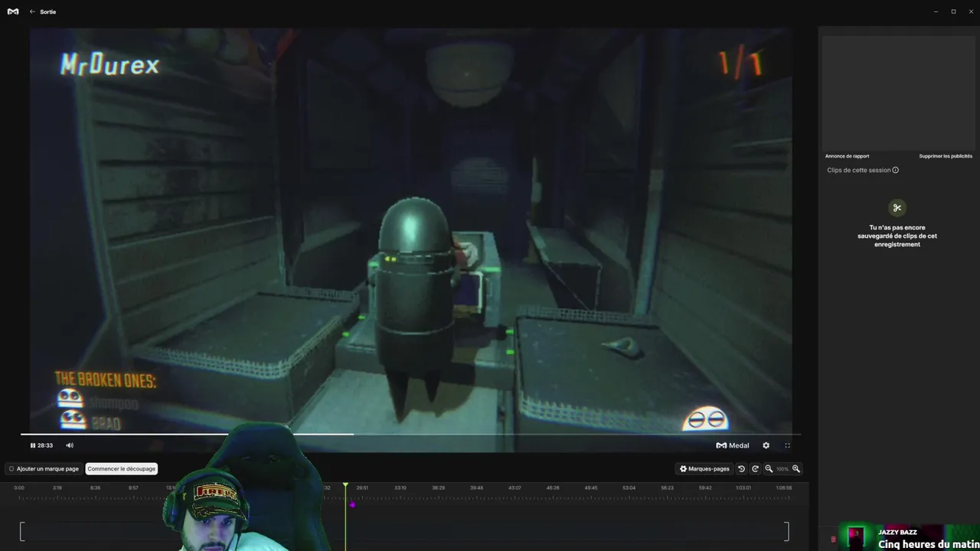Mute the video volume speaker icon
Viewport: 980px width, 551px height.
[70, 445]
